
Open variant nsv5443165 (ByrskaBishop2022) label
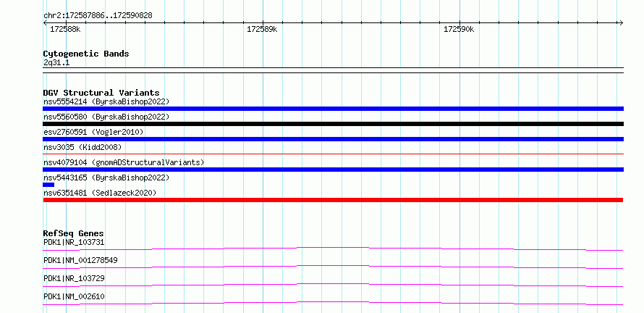click(106, 178)
